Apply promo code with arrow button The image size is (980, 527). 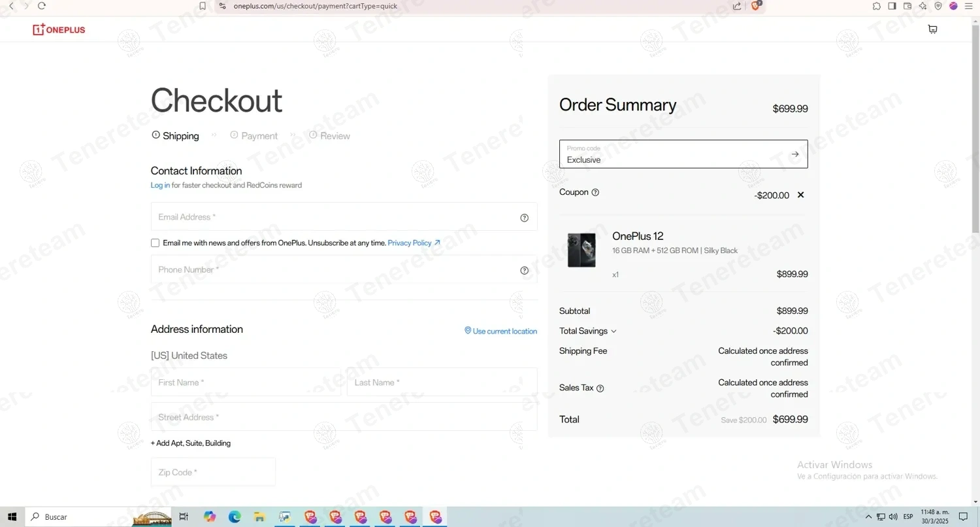(794, 154)
